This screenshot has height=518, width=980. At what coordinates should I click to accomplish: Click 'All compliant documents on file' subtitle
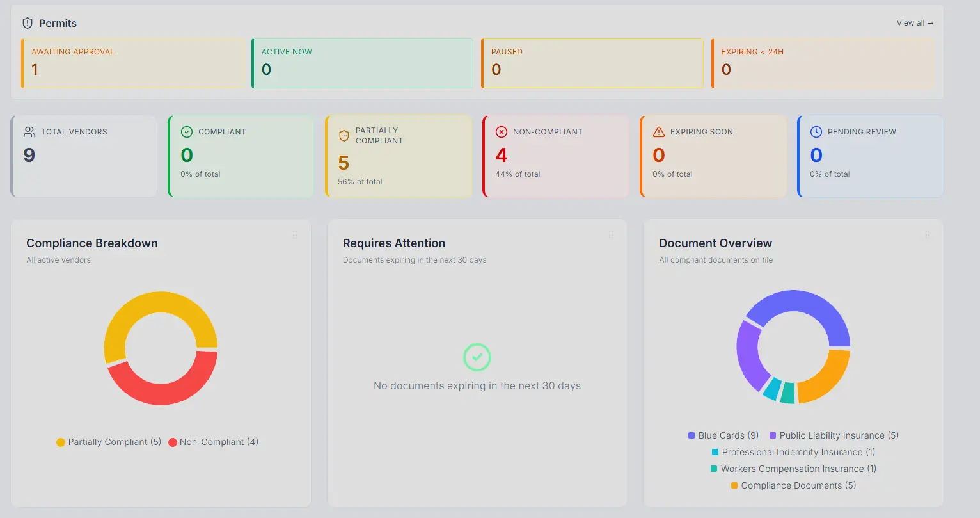[716, 260]
